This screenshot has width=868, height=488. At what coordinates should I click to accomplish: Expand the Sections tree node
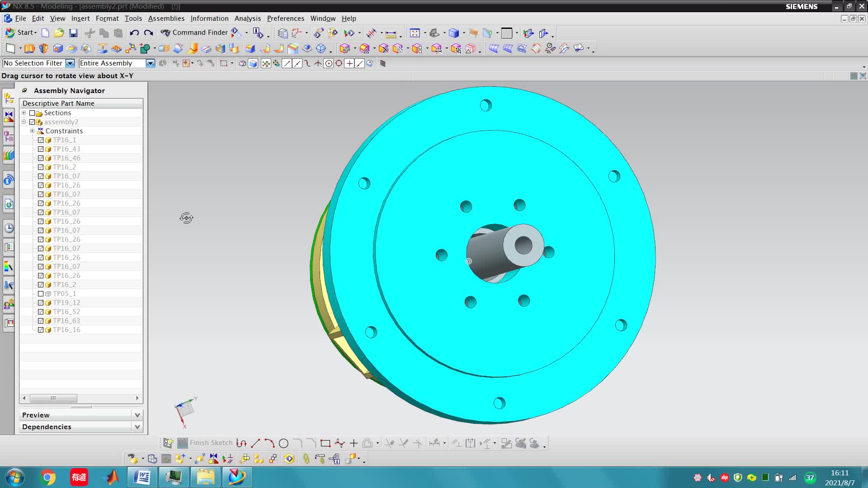click(x=24, y=113)
